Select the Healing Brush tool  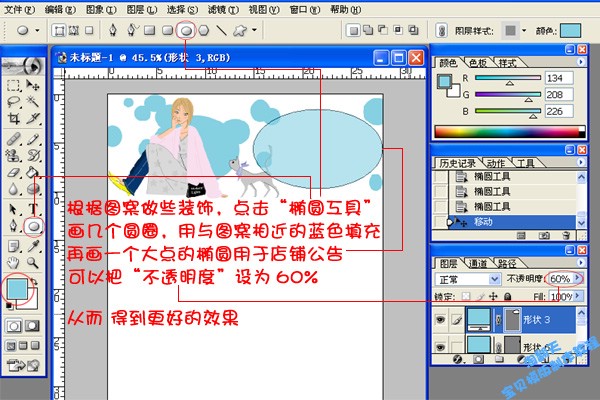pos(13,139)
